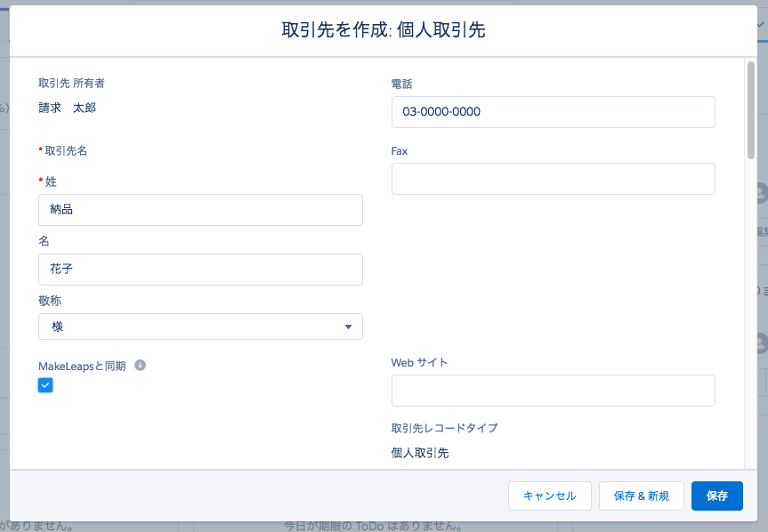This screenshot has width=768, height=532.
Task: Click the empty Fax input field
Action: [x=553, y=179]
